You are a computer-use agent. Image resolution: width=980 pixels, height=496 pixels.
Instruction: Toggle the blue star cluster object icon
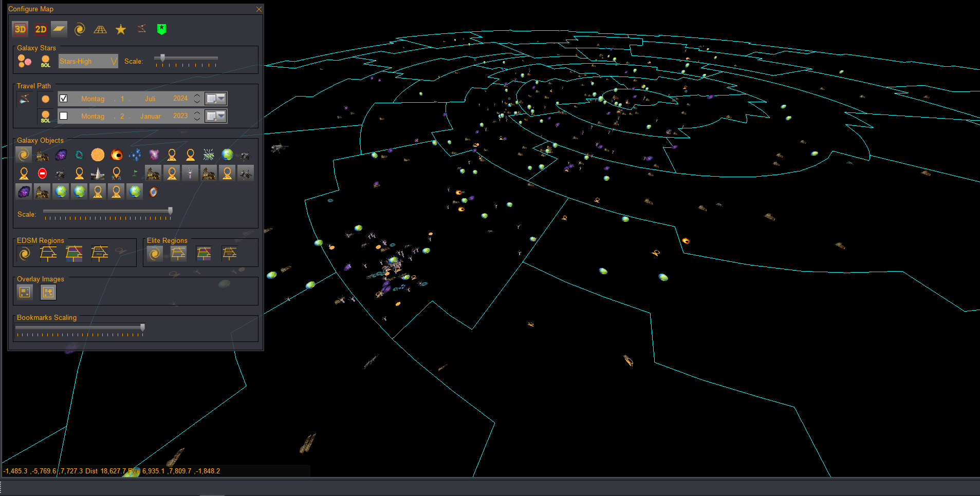pos(135,155)
